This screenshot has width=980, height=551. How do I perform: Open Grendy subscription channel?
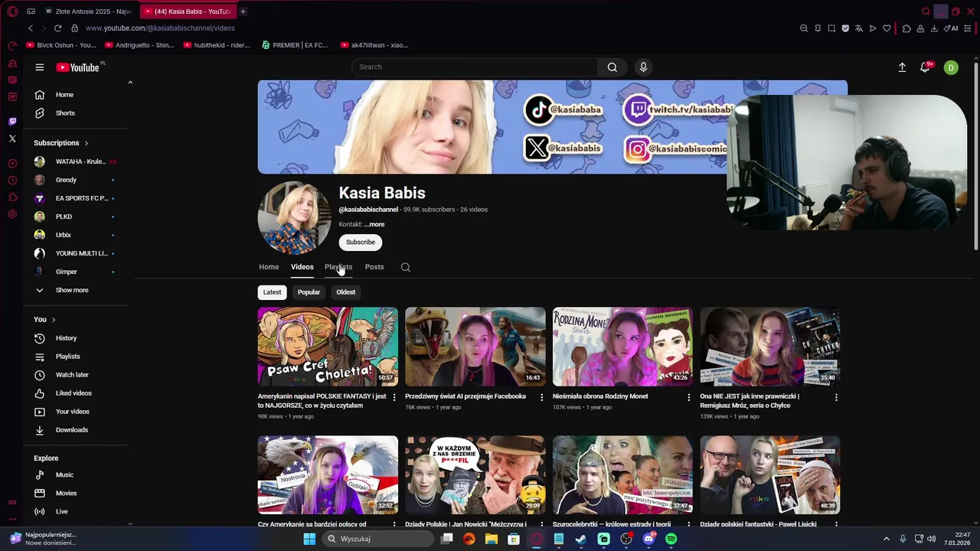pos(66,180)
